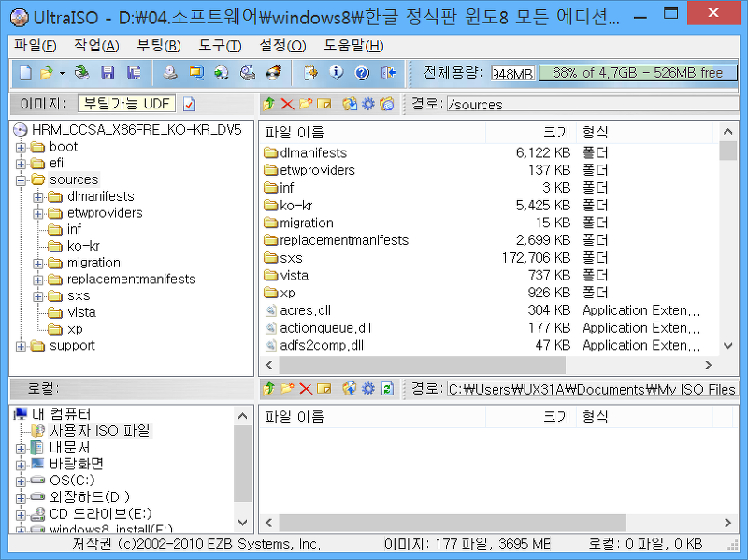Click the 88% of 4.7GB capacity bar
Viewport: 748px width, 560px height.
click(638, 73)
